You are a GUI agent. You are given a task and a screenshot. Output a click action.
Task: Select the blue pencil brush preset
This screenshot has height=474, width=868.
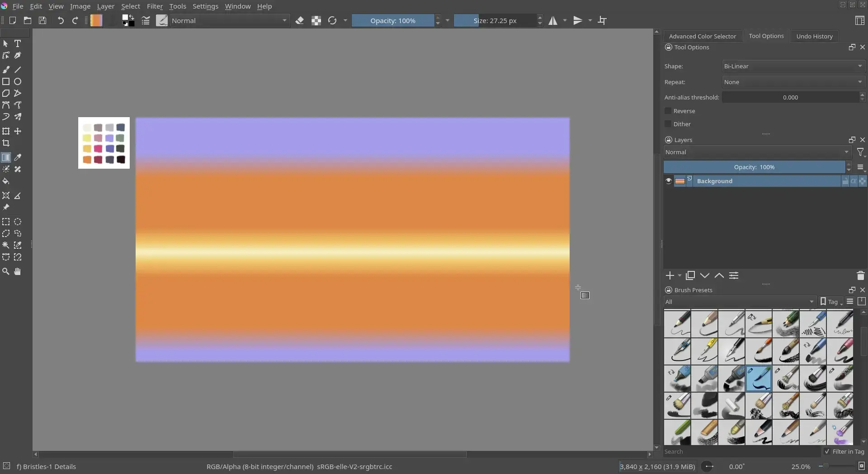[759, 379]
